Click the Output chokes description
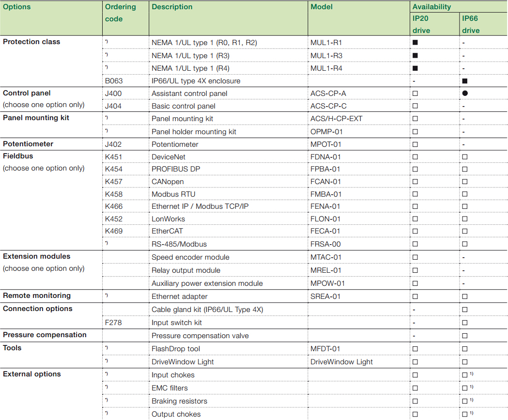This screenshot has height=420, width=508. pyautogui.click(x=176, y=414)
